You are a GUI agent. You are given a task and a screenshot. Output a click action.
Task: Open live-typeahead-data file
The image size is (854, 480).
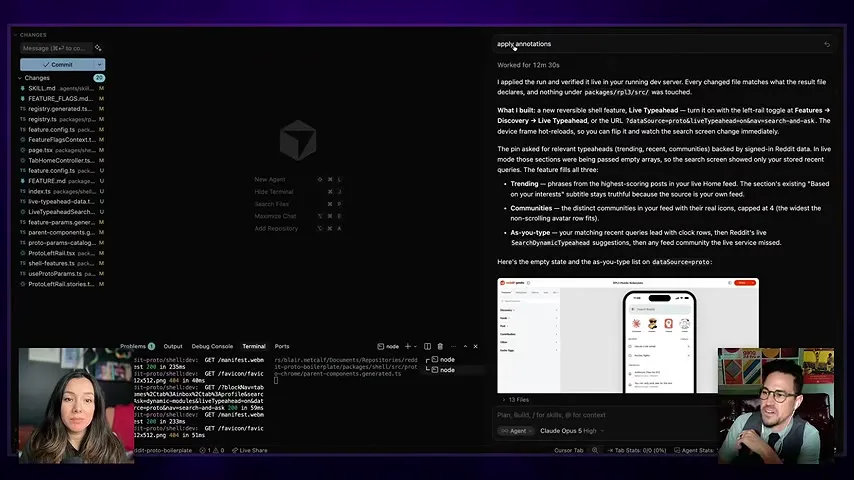(x=62, y=202)
